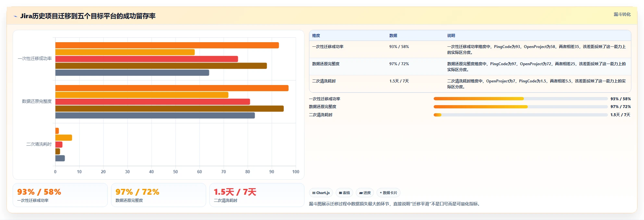Click 93% / 58% value beside first progress bar
This screenshot has height=220, width=644.
tap(621, 99)
